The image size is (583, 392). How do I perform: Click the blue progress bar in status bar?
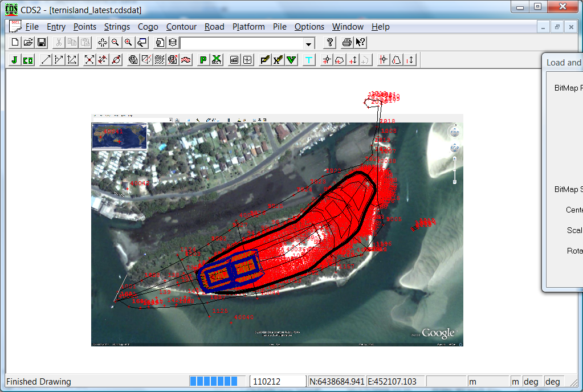(213, 381)
